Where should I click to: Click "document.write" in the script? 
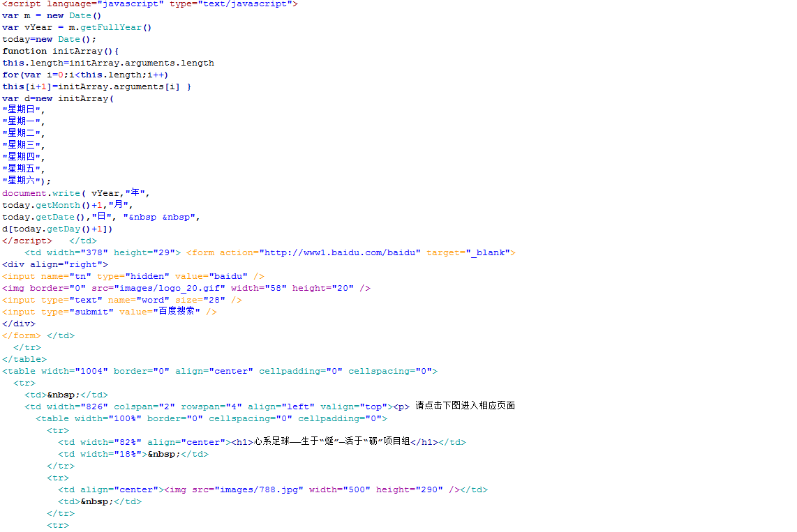[41, 193]
